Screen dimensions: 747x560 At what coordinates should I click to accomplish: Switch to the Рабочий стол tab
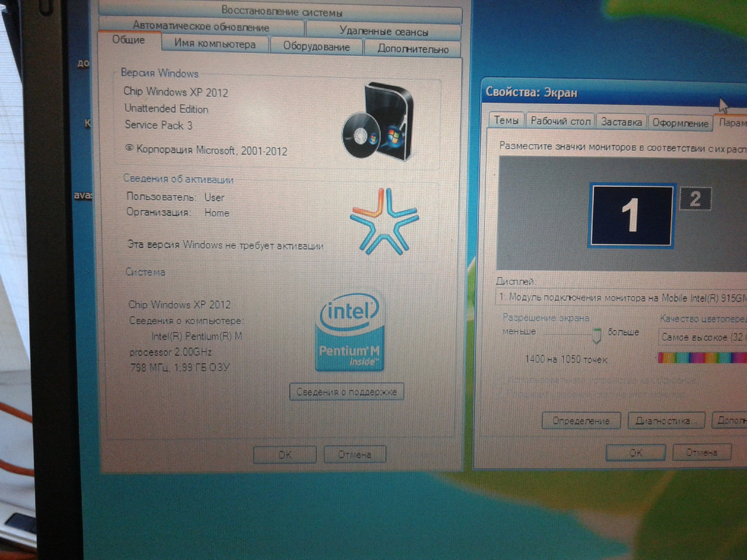point(560,121)
